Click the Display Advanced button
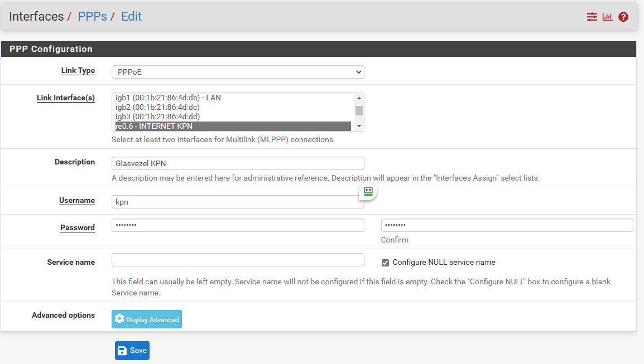 [147, 319]
